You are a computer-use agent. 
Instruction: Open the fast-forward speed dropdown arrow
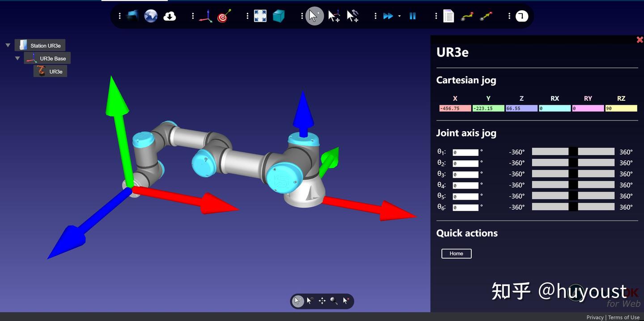(399, 16)
